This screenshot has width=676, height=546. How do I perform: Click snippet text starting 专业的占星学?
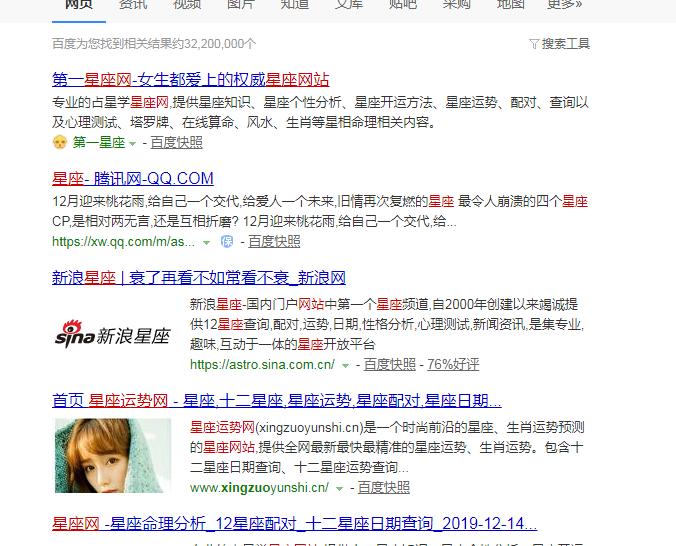click(320, 112)
